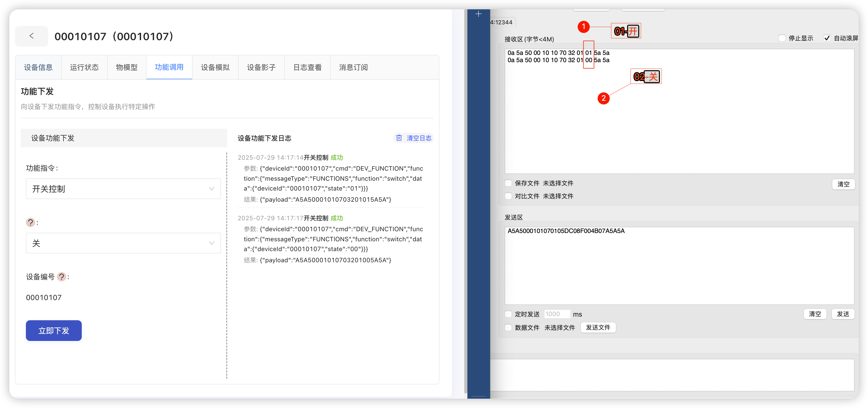Click the back arrow beside device title
Image resolution: width=868 pixels, height=408 pixels.
(x=31, y=36)
